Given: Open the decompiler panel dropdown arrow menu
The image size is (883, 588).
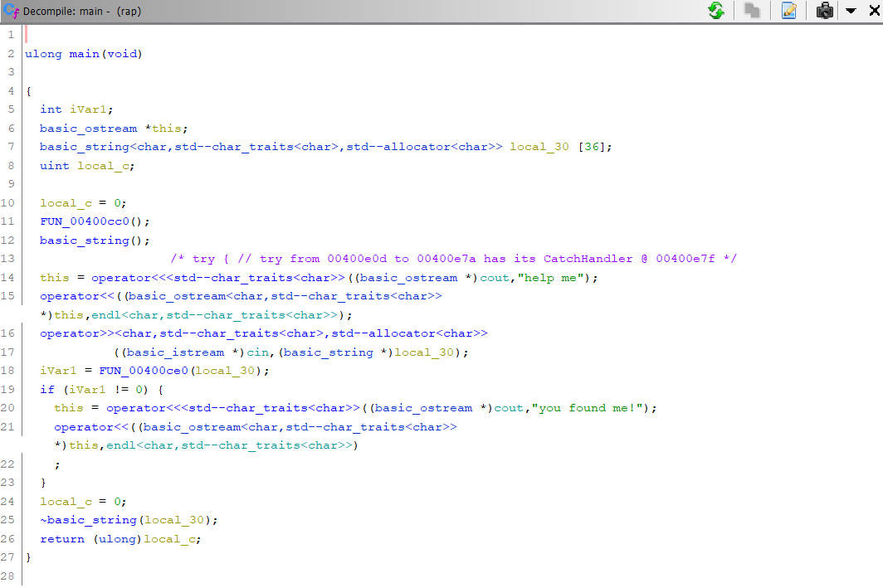Looking at the screenshot, I should click(851, 11).
